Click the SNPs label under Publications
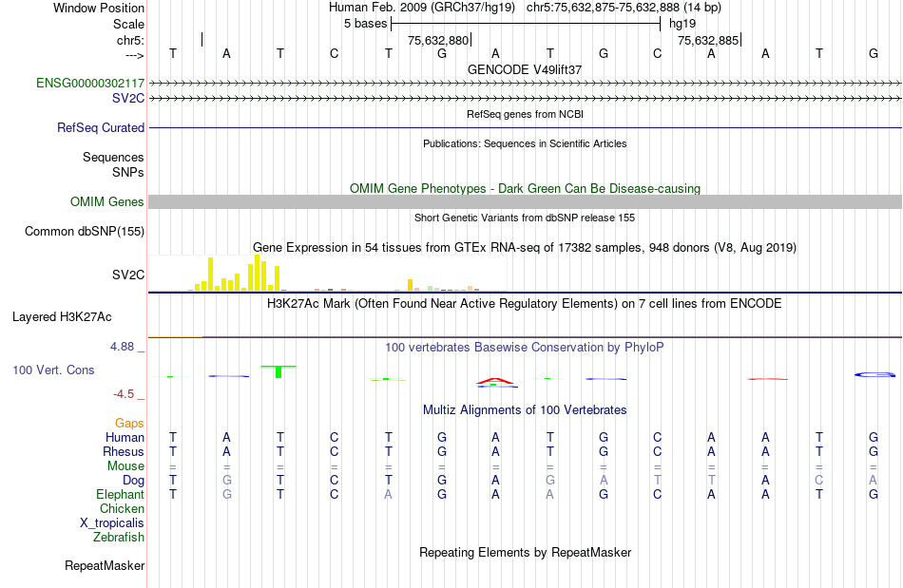Screen dimensions: 903x588 pos(128,172)
